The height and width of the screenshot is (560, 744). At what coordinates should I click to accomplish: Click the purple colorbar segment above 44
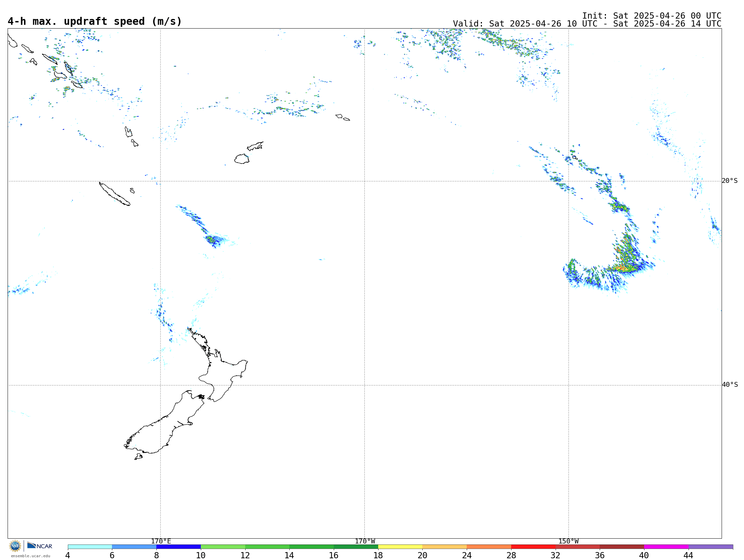tap(710, 547)
